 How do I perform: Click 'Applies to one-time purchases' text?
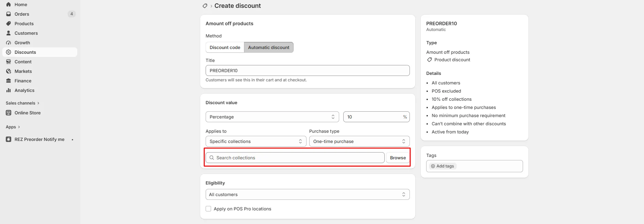pyautogui.click(x=464, y=107)
